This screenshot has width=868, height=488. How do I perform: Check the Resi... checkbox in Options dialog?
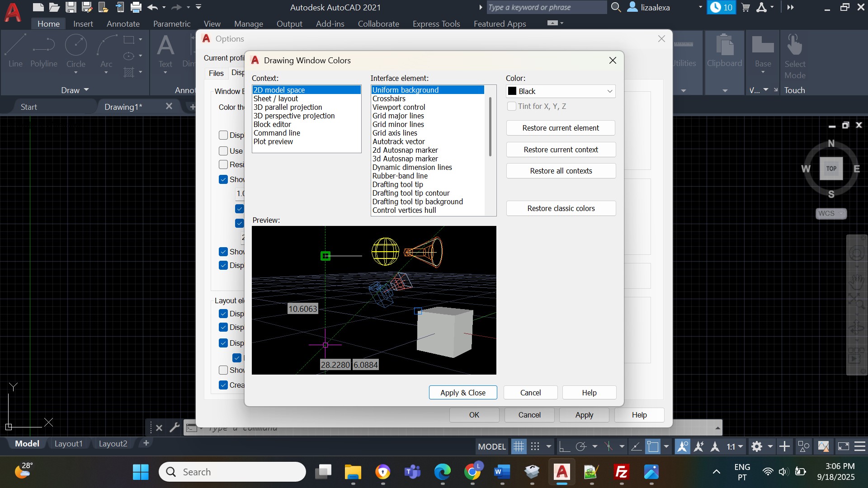pyautogui.click(x=223, y=164)
